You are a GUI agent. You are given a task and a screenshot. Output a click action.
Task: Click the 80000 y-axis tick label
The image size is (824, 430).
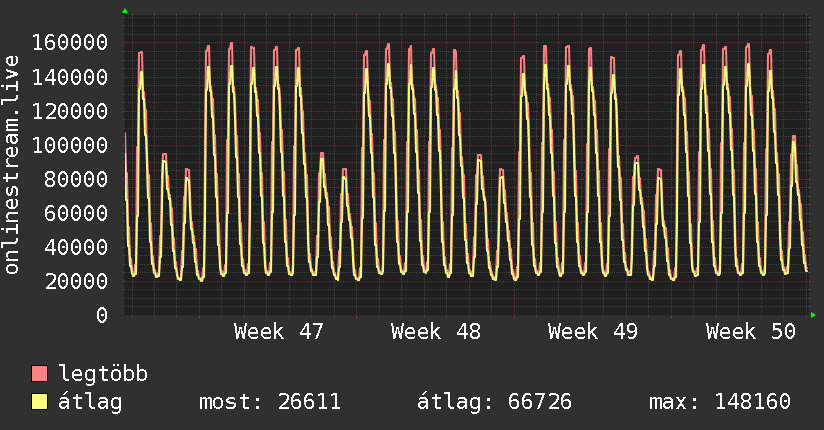coord(76,179)
